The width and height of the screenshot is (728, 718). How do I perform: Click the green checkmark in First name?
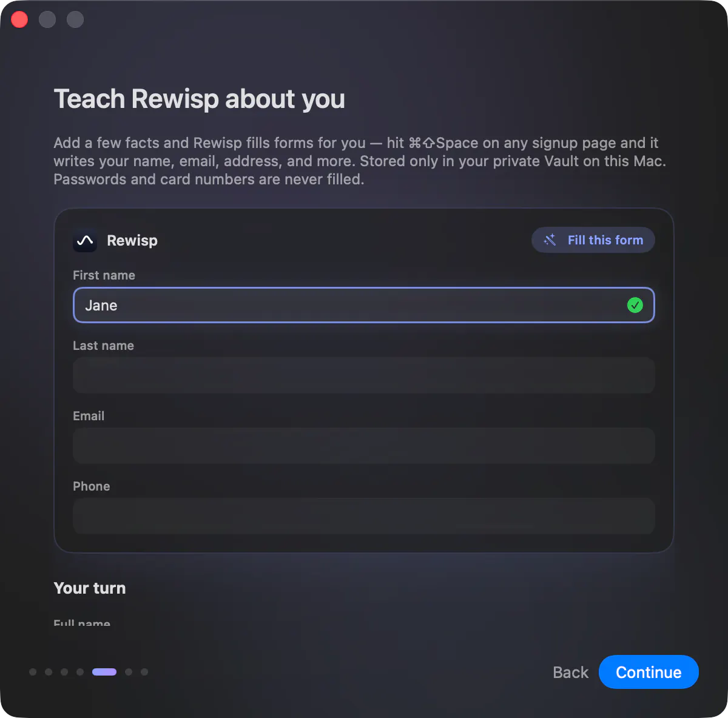635,305
